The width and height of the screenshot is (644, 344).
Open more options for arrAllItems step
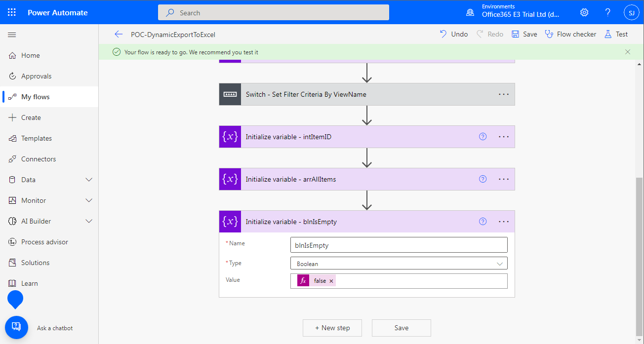pos(503,179)
